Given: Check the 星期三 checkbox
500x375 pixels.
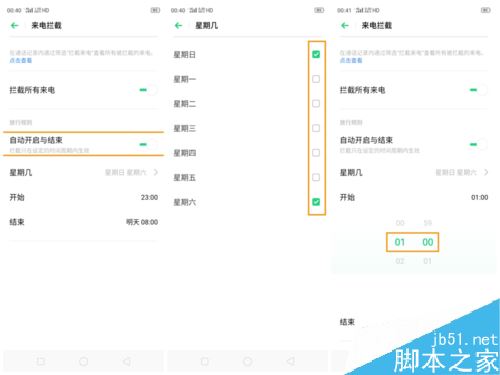Looking at the screenshot, I should click(x=316, y=128).
